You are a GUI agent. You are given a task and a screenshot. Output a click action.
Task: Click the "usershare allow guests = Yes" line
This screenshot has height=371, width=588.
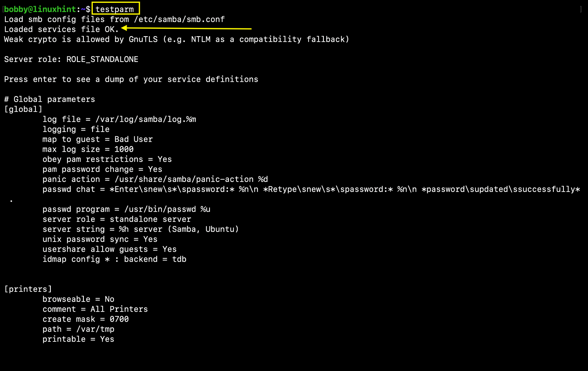coord(109,249)
